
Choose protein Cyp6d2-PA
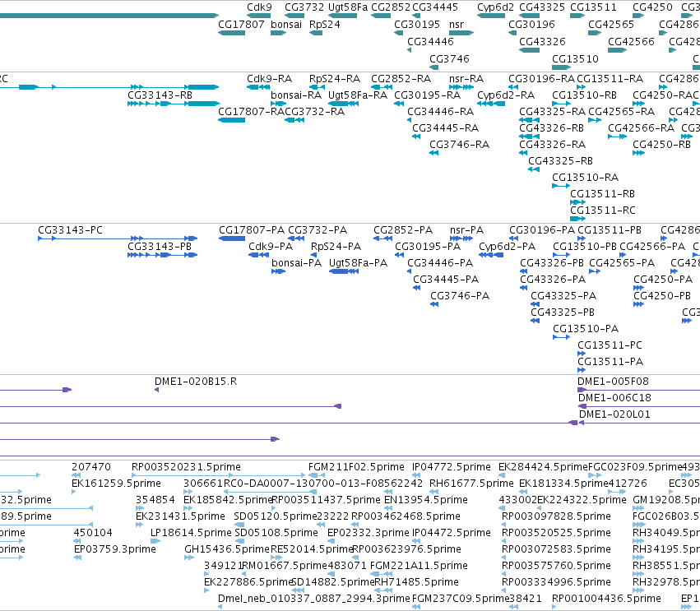508,247
